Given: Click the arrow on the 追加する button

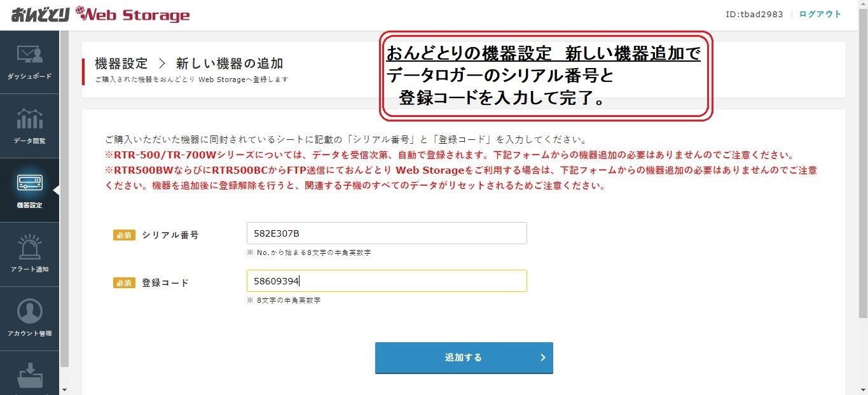Looking at the screenshot, I should pyautogui.click(x=543, y=357).
